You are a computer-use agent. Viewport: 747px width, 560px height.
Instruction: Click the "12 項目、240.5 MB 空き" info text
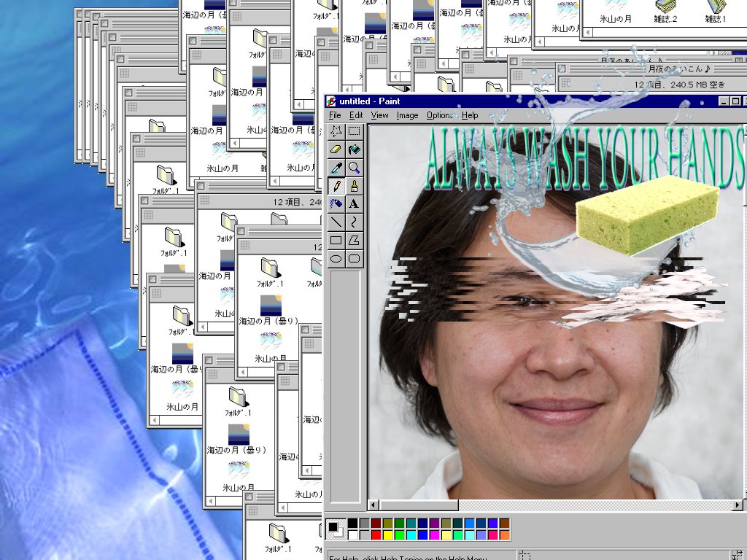pyautogui.click(x=679, y=85)
